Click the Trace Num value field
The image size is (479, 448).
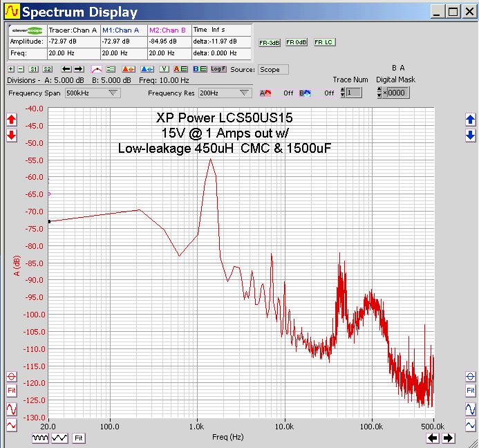(354, 93)
